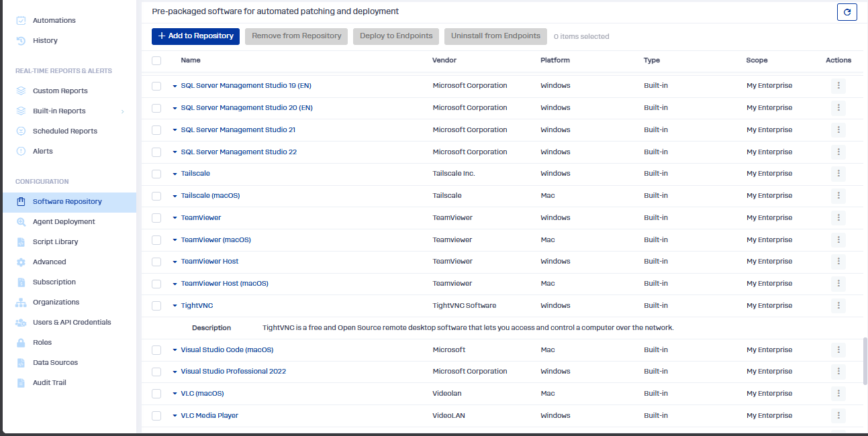Image resolution: width=868 pixels, height=436 pixels.
Task: Sort by the Platform column header
Action: point(555,60)
